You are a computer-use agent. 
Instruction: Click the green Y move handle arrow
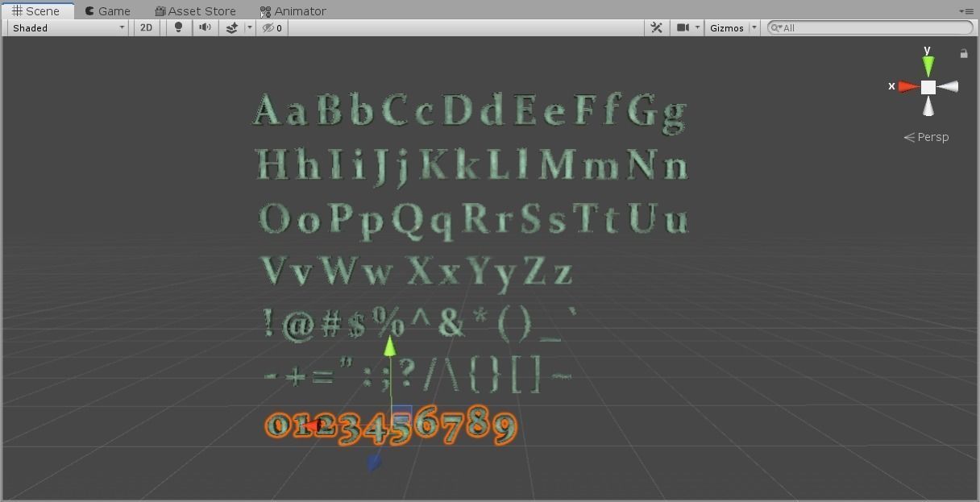tap(390, 346)
